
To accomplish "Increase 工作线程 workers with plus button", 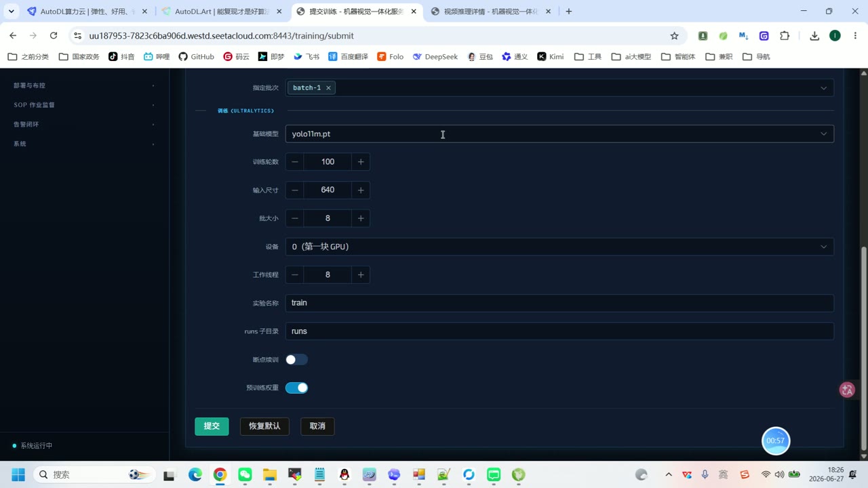I will click(x=361, y=274).
